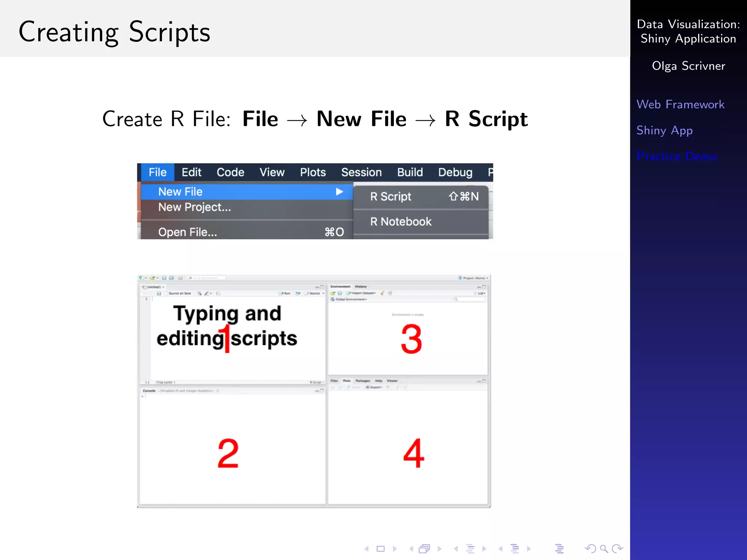
Task: Jump to next section arrow
Action: tap(529, 549)
